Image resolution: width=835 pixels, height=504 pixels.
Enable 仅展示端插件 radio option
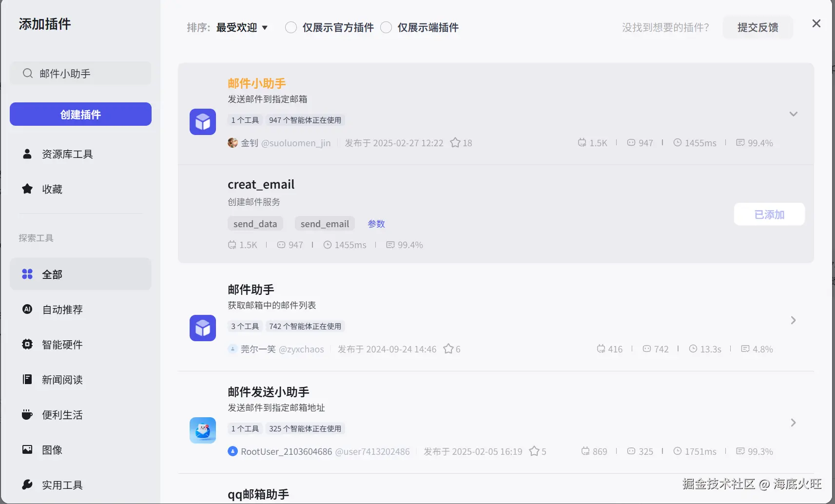coord(386,27)
